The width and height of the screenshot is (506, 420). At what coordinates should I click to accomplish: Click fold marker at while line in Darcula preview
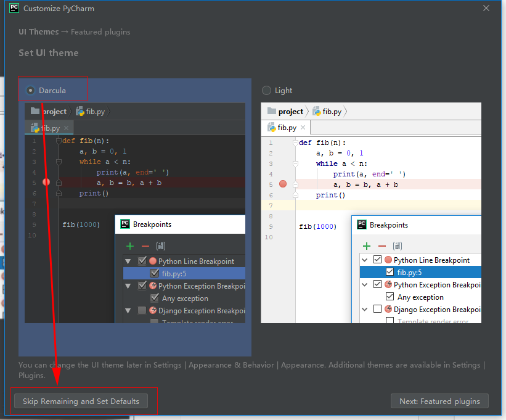click(59, 162)
